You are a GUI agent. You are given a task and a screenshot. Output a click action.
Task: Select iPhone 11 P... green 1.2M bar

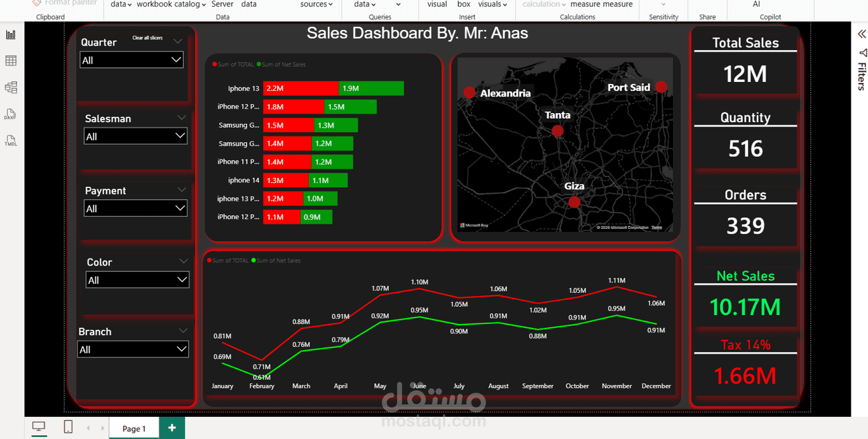coord(332,162)
